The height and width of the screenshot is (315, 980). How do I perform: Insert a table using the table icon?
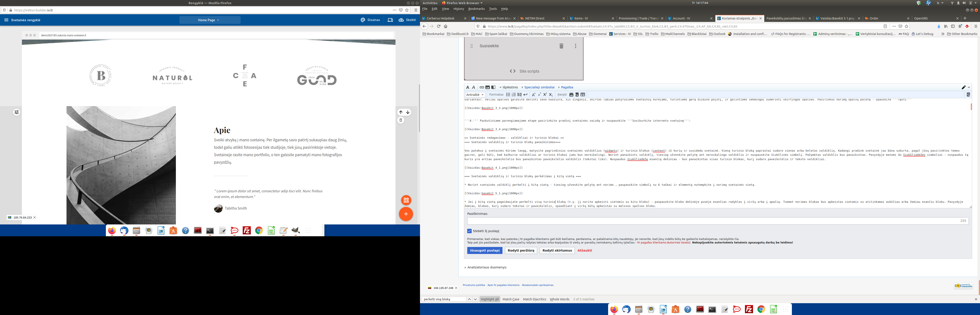(x=583, y=95)
